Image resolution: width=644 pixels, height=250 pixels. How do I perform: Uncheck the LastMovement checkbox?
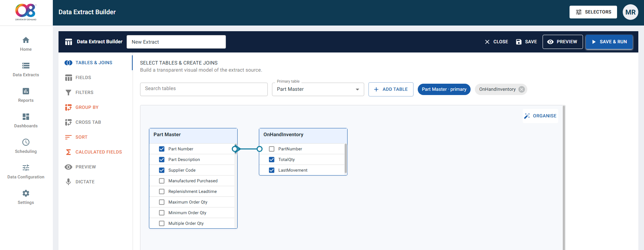click(x=272, y=170)
